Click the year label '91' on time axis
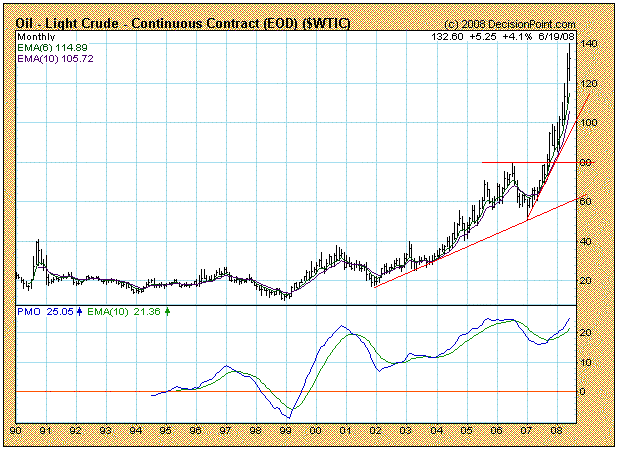Image resolution: width=618 pixels, height=450 pixels. [x=46, y=430]
